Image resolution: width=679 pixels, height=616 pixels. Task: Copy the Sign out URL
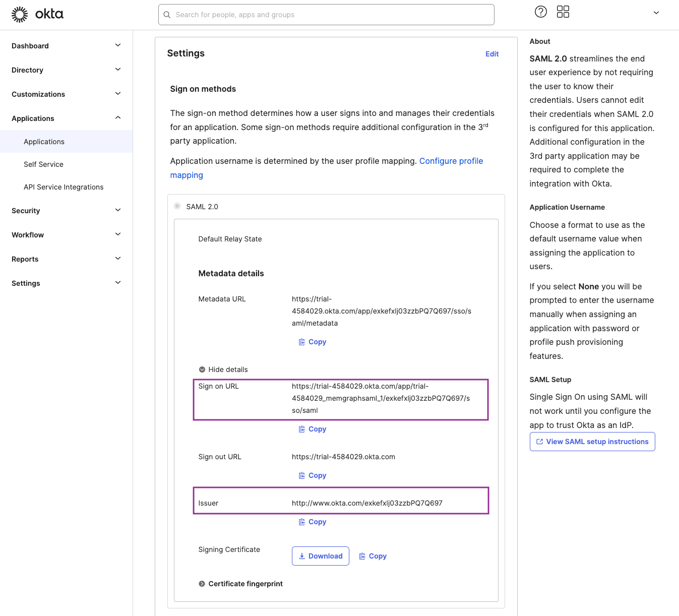pos(313,475)
